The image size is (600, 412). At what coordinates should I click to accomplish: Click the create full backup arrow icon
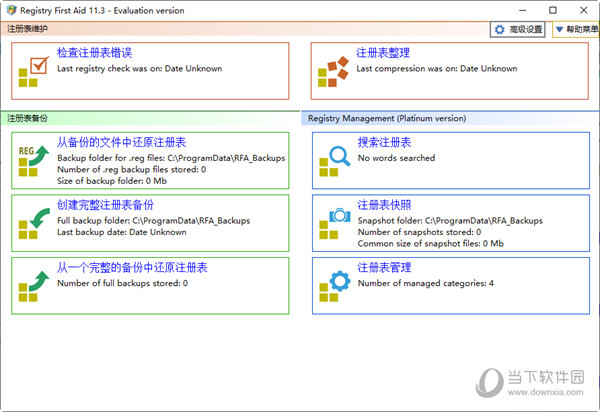click(34, 223)
